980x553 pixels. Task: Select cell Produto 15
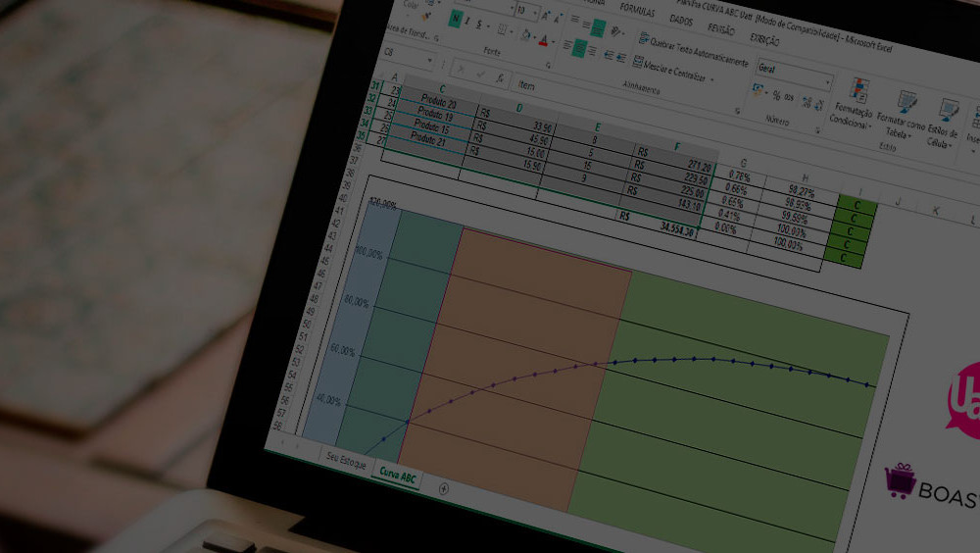click(x=430, y=127)
